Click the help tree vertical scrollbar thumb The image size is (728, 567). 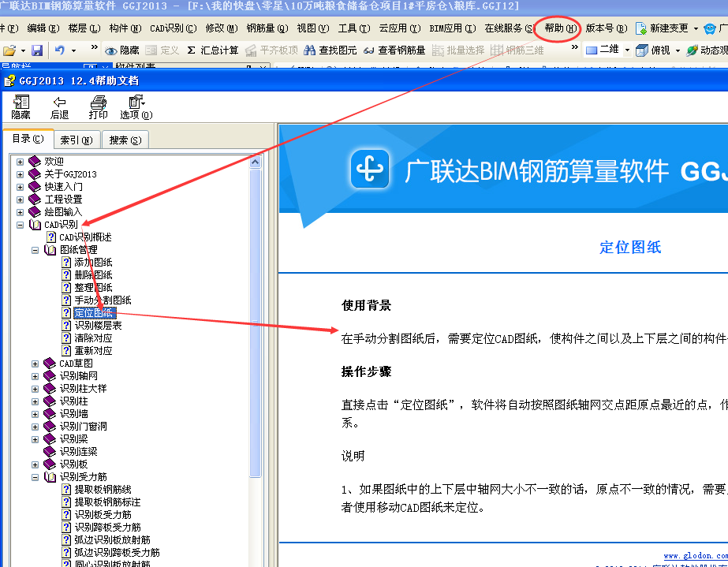pos(256,323)
